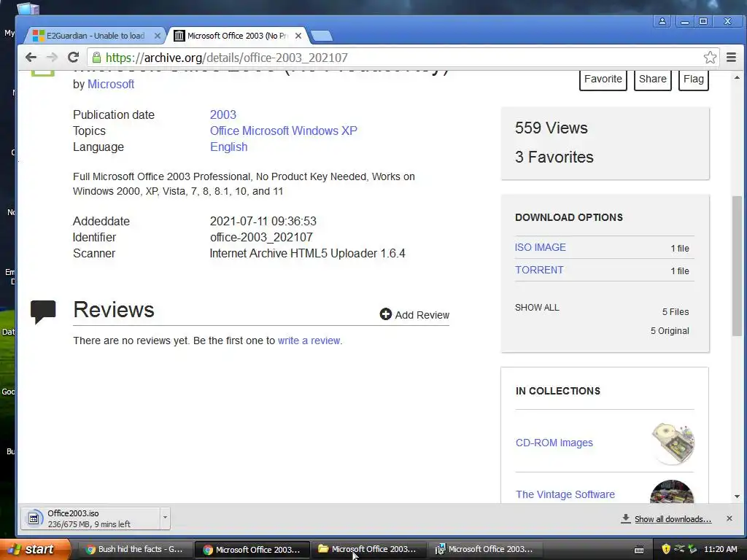Click the 559 Views text
Image resolution: width=747 pixels, height=560 pixels.
tap(551, 128)
